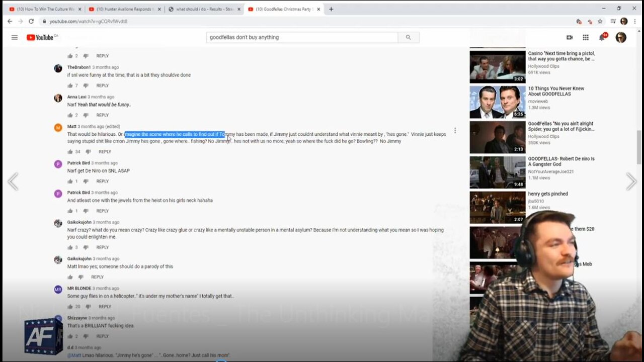Open Chrome profile avatar in toolbar
Image resolution: width=644 pixels, height=362 pixels.
624,22
